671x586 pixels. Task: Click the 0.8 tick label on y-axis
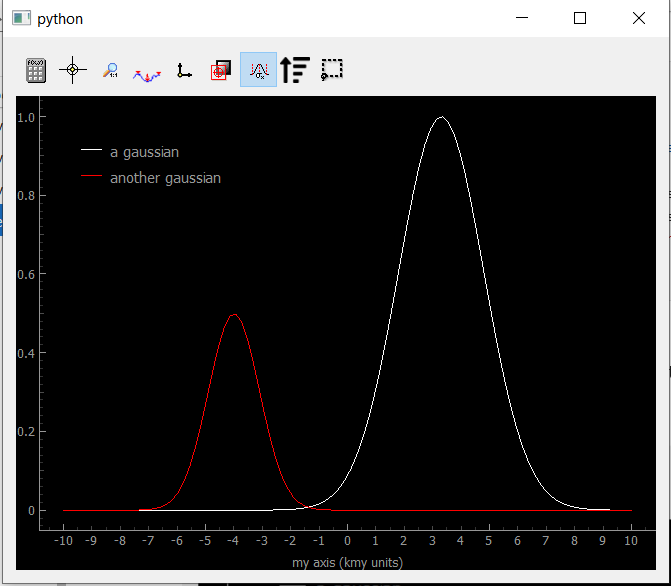26,196
